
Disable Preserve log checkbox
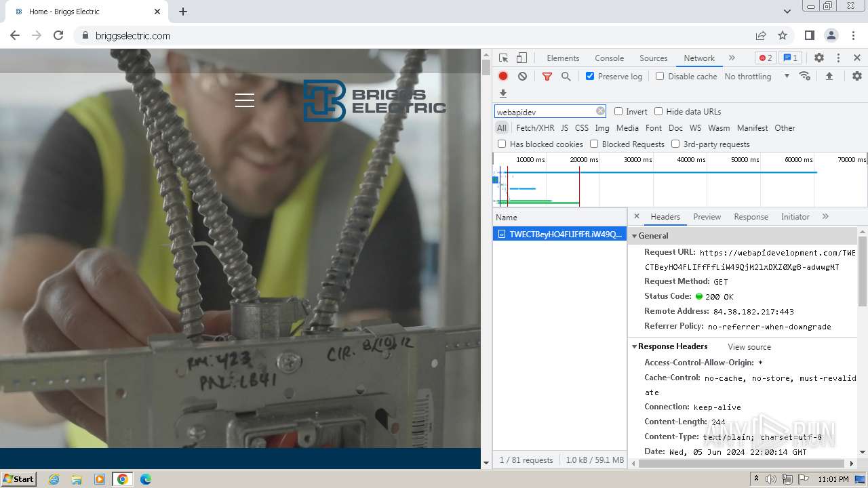(590, 76)
